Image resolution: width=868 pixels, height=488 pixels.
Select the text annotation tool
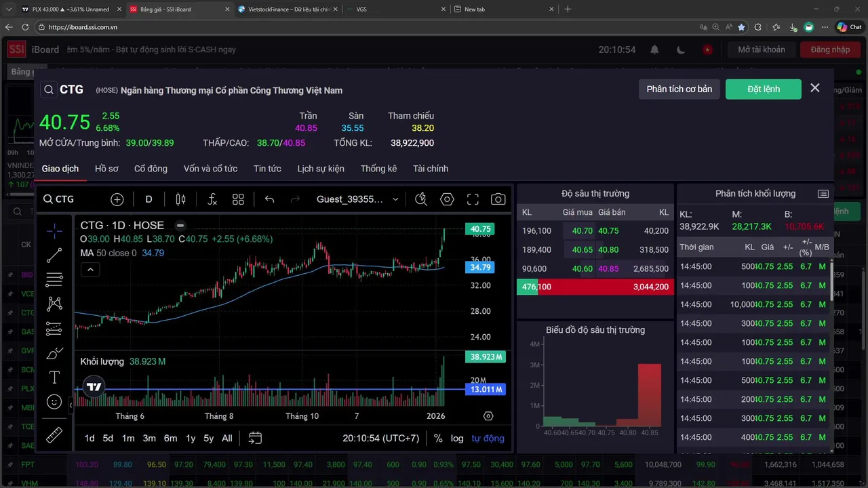(x=54, y=378)
